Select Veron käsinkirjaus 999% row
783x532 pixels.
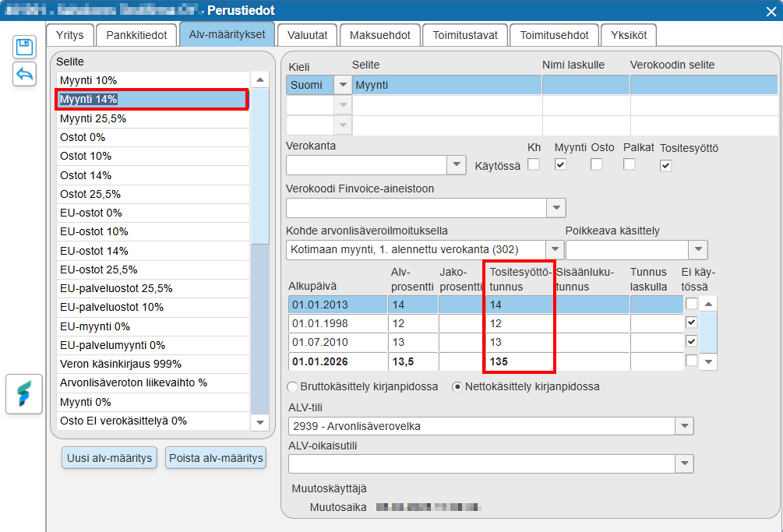pyautogui.click(x=153, y=364)
